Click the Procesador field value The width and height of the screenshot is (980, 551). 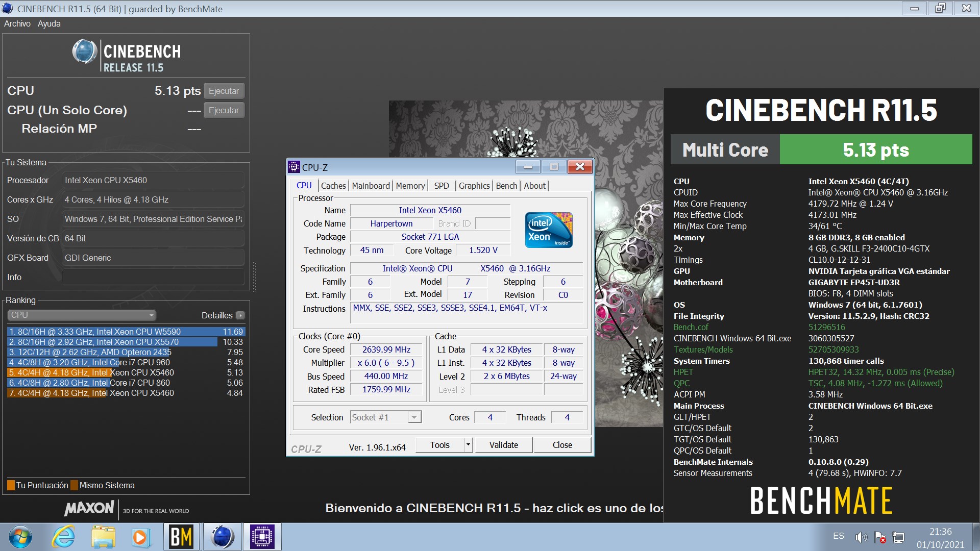pyautogui.click(x=153, y=180)
